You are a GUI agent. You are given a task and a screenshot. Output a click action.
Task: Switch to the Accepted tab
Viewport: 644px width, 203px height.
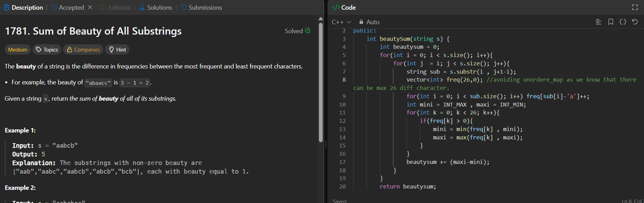(x=67, y=7)
